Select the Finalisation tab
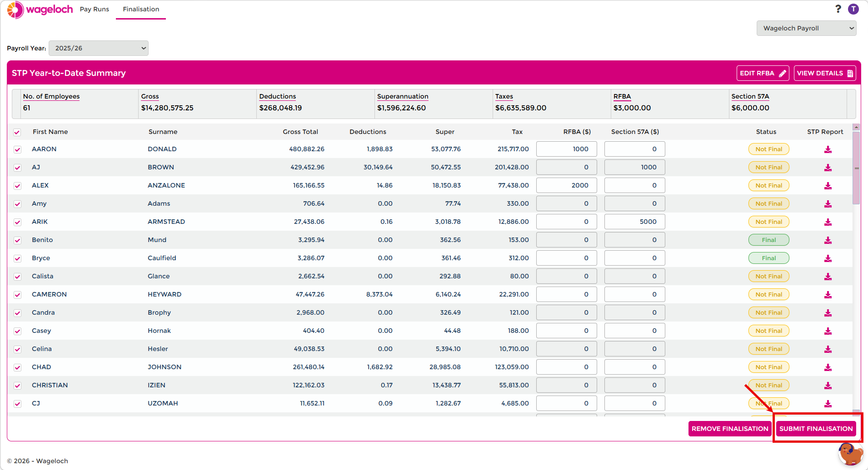Viewport: 868px width, 470px height. [x=141, y=9]
